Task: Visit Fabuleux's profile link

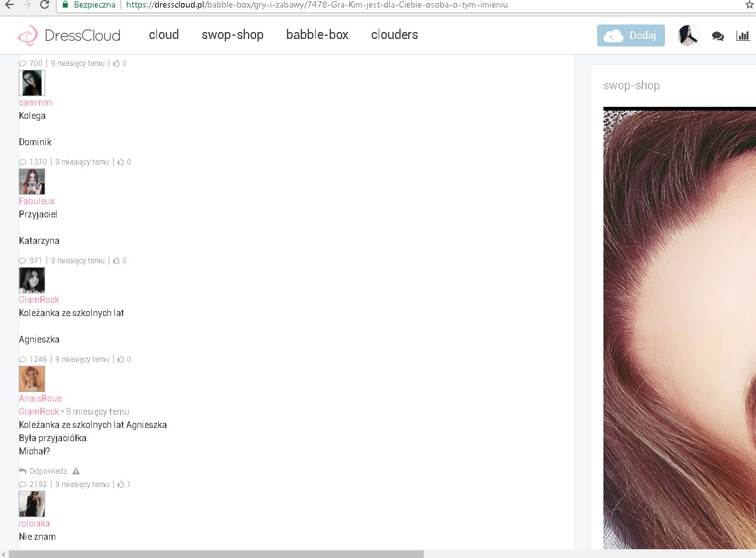Action: [37, 201]
